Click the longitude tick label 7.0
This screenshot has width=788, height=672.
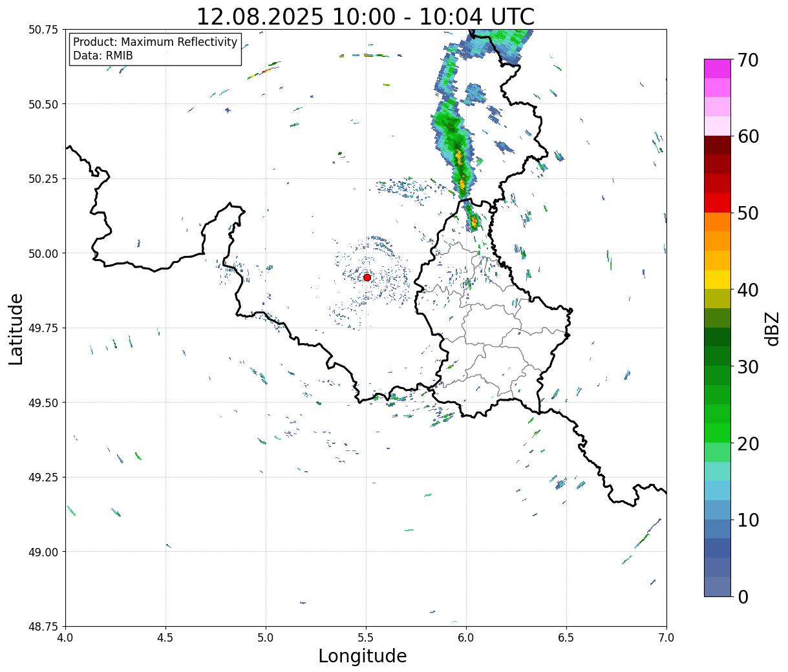(x=666, y=638)
